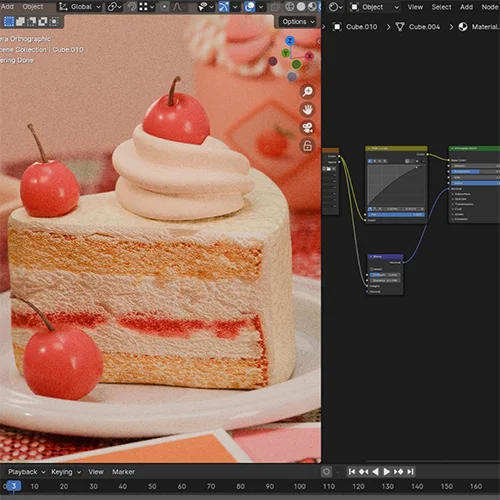The height and width of the screenshot is (500, 500).
Task: Select the Extend selection mode icon
Action: 20,22
